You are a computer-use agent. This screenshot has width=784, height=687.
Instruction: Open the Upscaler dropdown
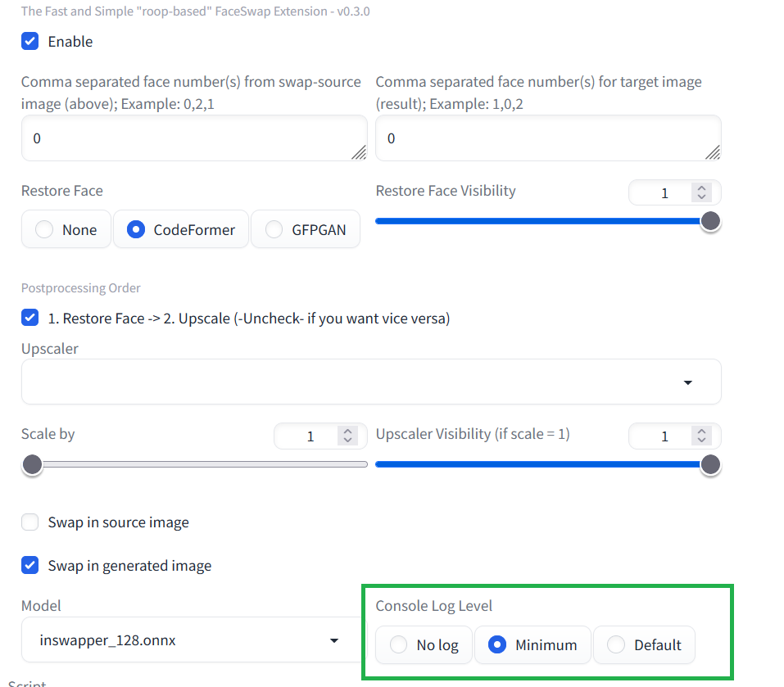[x=371, y=382]
